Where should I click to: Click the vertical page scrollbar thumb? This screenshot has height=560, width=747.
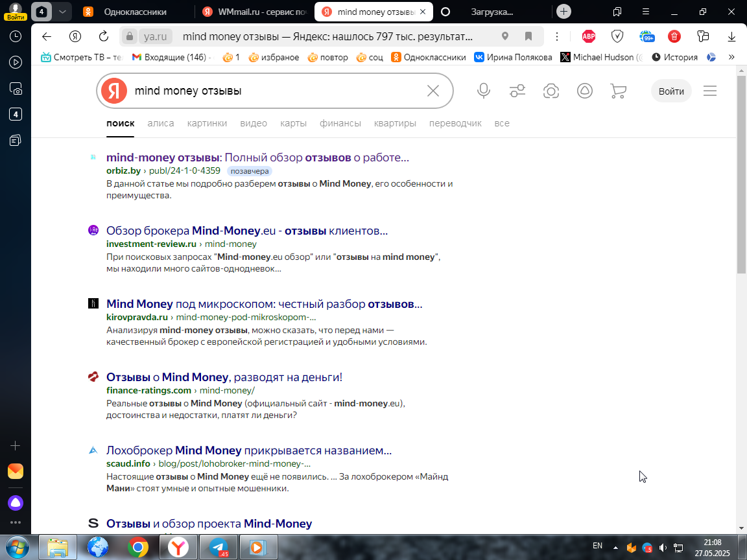[x=741, y=174]
